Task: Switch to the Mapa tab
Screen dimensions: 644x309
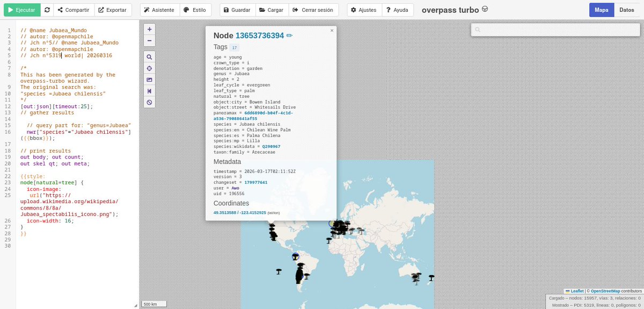Action: (x=602, y=10)
